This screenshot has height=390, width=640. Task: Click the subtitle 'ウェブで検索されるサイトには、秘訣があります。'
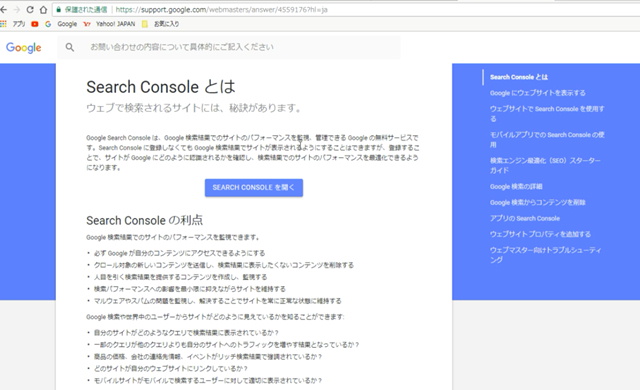(x=194, y=108)
